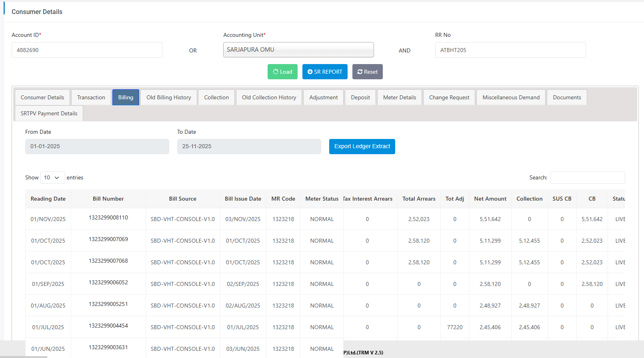Switch to SRTPV Payment Details tab
Viewport: 644px width, 358px height.
pyautogui.click(x=49, y=113)
